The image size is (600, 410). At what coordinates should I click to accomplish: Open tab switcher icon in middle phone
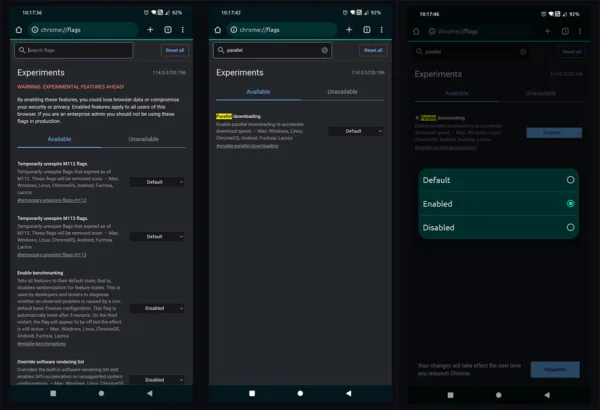click(367, 29)
